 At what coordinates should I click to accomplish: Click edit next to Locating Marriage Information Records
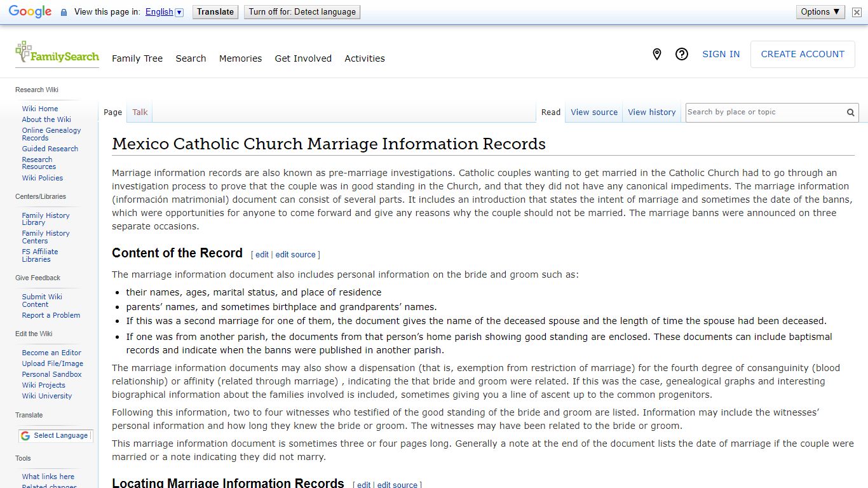pyautogui.click(x=363, y=485)
